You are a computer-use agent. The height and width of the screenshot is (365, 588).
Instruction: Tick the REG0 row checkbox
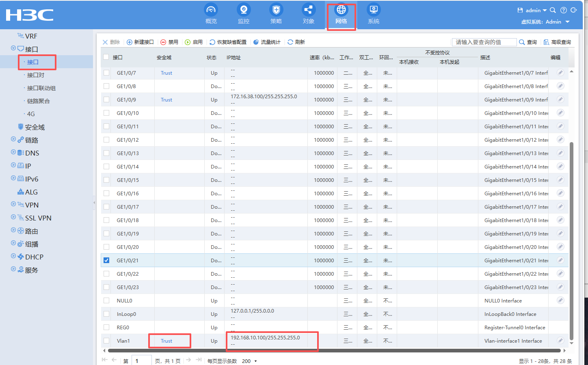click(x=106, y=327)
